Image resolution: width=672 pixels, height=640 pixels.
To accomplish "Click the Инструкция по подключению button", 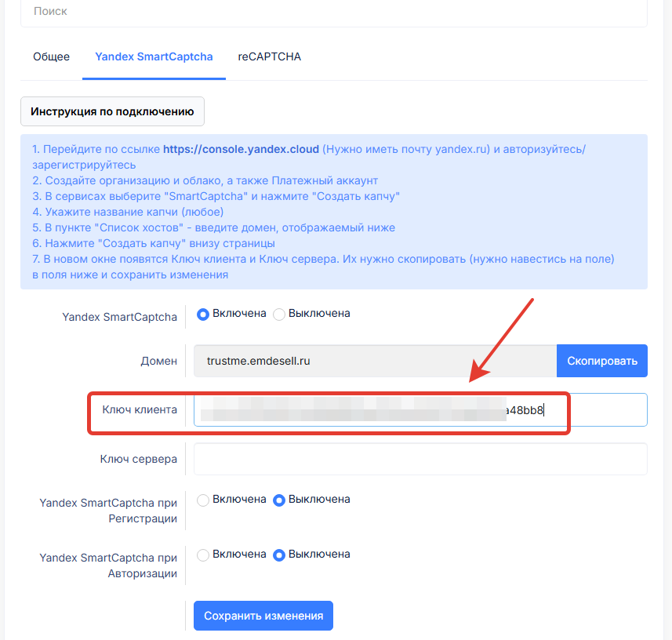I will pos(112,111).
